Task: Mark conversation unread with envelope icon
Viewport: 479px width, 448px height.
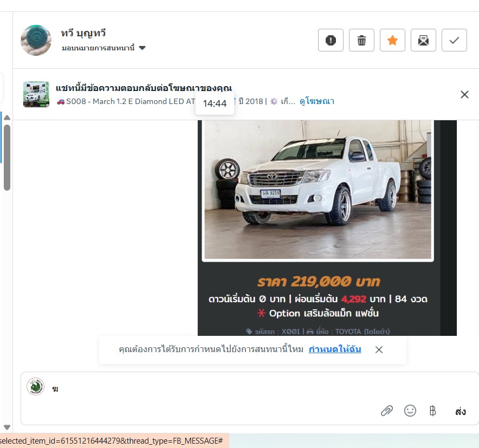Action: (423, 40)
